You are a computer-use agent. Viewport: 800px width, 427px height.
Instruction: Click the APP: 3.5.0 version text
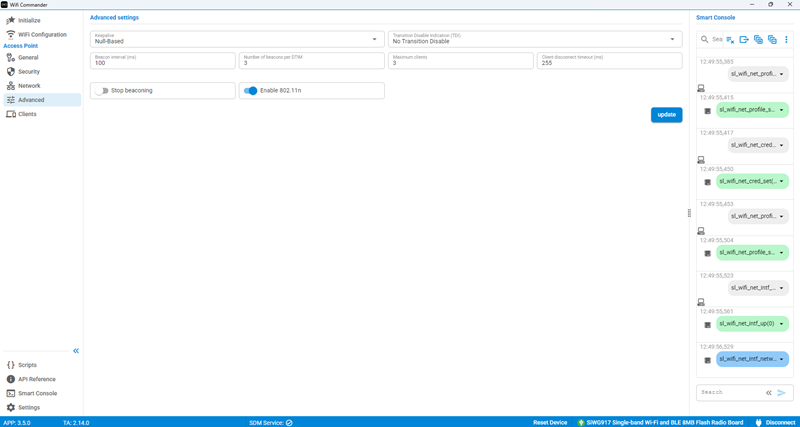click(x=16, y=422)
